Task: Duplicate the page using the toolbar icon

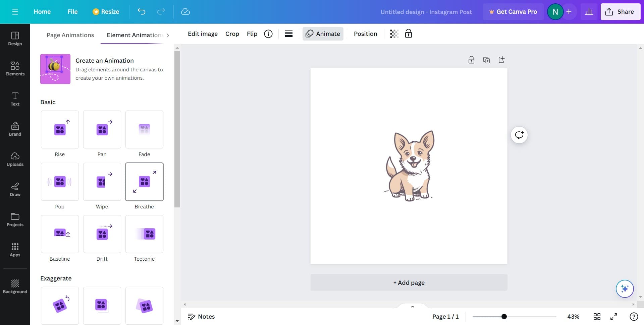Action: (x=486, y=60)
